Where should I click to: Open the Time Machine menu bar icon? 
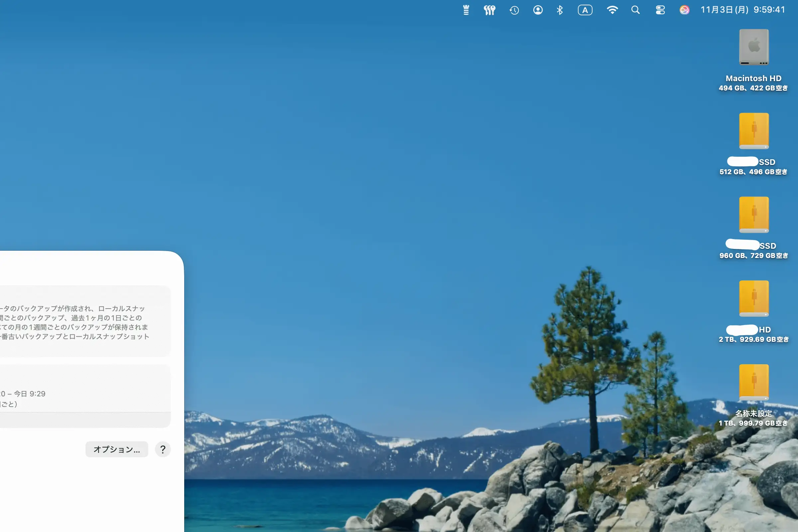[x=514, y=10]
